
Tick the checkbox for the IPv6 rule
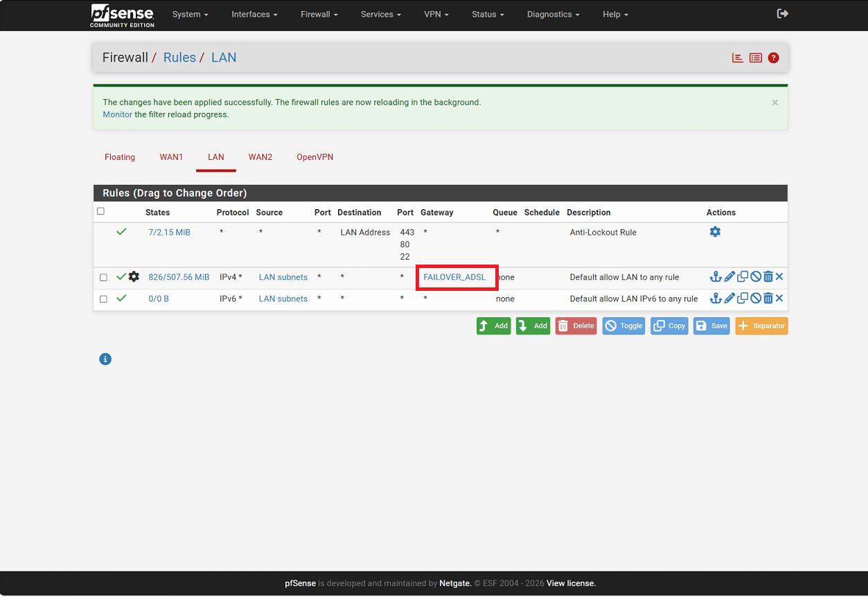(103, 299)
